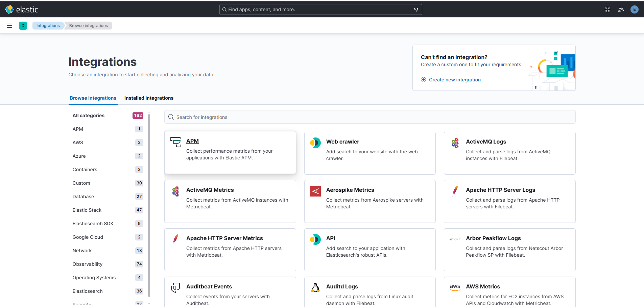This screenshot has width=644, height=307.
Task: Filter by the Network category
Action: click(x=108, y=251)
